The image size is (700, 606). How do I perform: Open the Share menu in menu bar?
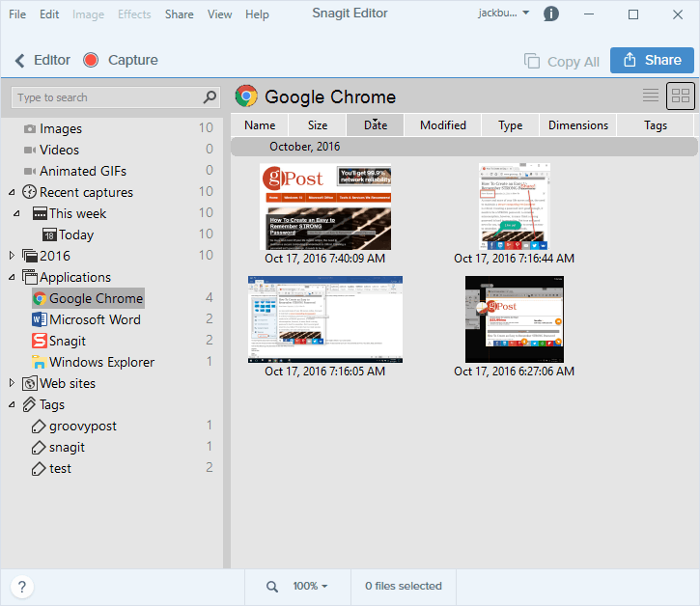point(179,14)
